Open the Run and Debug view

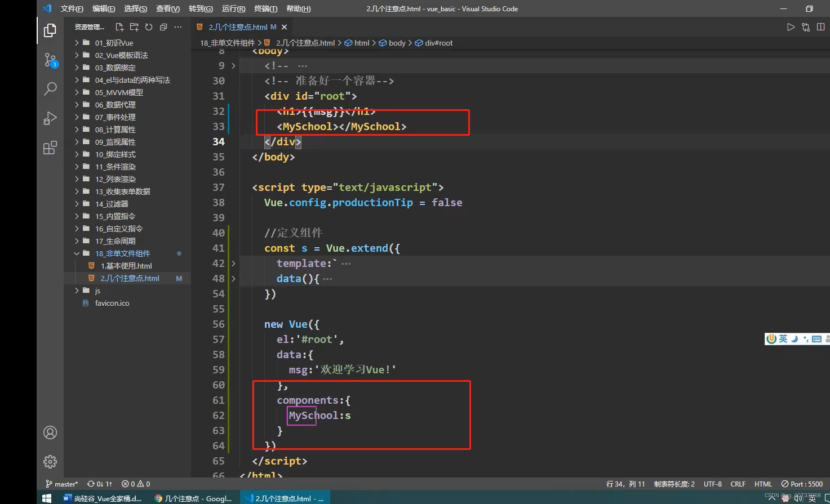[x=50, y=118]
